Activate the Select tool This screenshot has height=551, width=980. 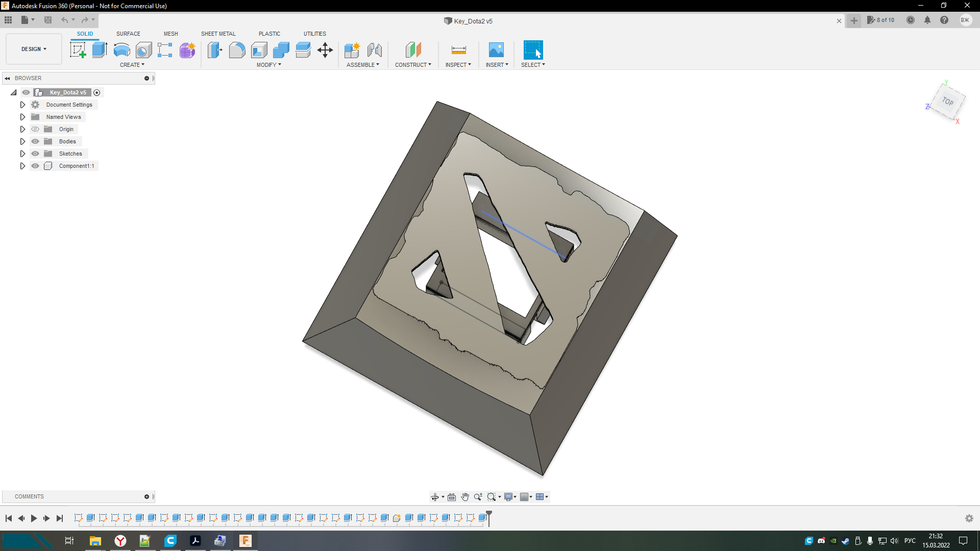tap(533, 50)
